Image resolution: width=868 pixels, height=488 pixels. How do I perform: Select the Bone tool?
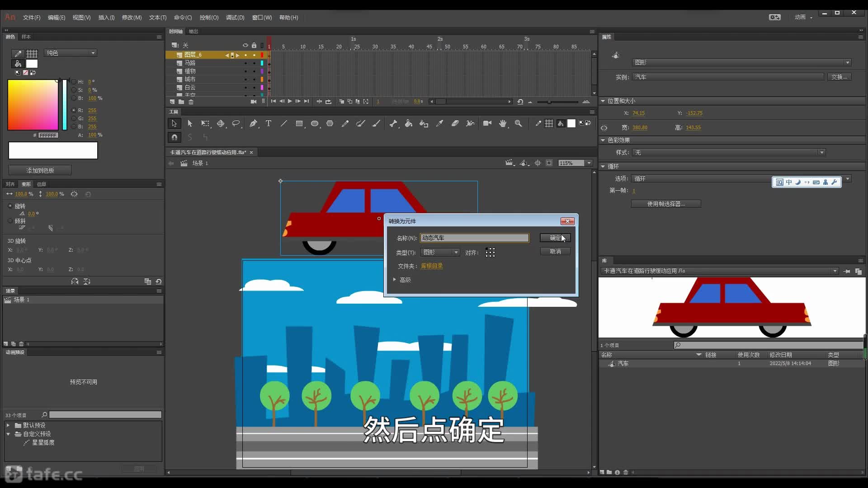(x=393, y=123)
